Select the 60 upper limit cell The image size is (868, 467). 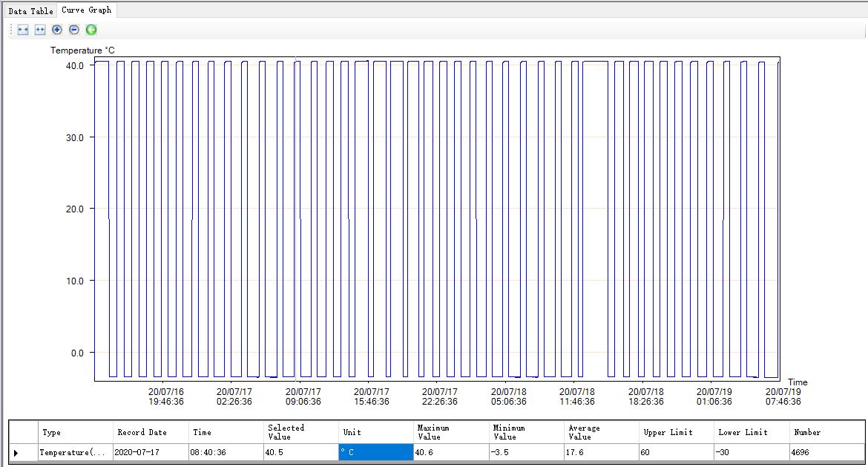(x=677, y=453)
